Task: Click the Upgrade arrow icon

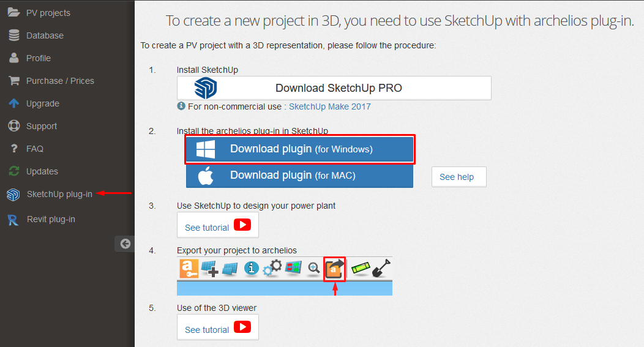Action: pos(14,103)
